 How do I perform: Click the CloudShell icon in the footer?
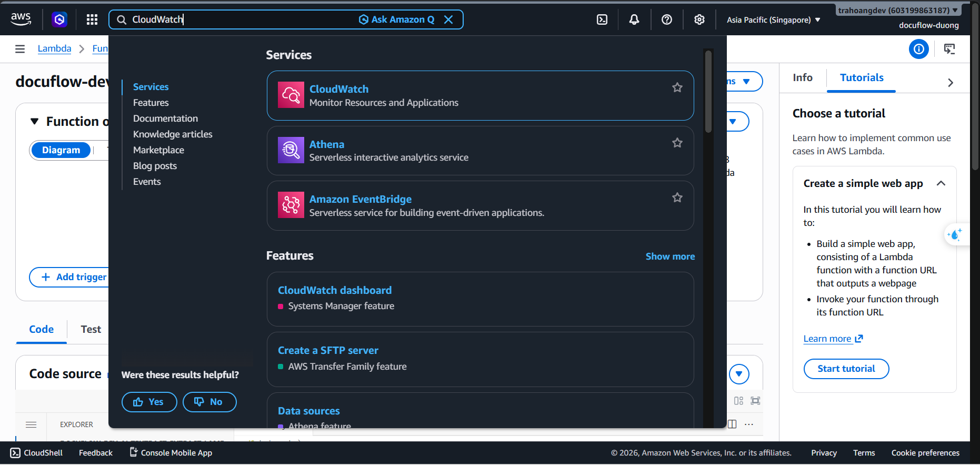pos(15,453)
